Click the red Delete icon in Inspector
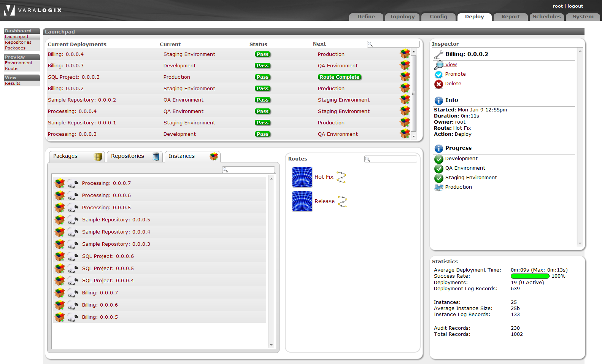Viewport: 602px width, 364px height. point(439,84)
